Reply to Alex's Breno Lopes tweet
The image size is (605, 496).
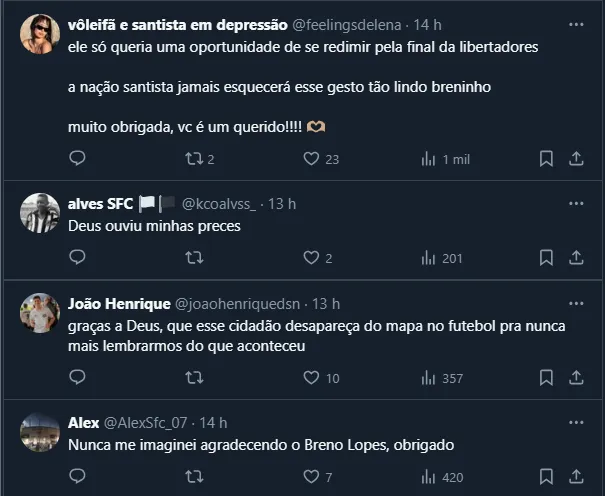tap(77, 477)
